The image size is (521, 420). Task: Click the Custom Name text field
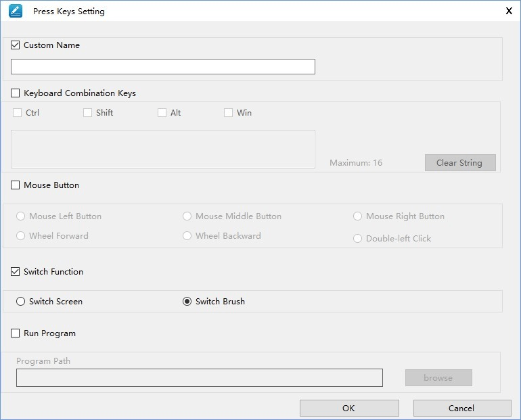tap(162, 66)
